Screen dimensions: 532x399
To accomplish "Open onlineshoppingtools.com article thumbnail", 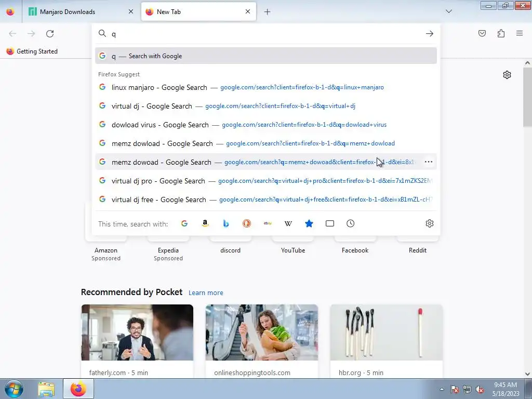I will tap(262, 332).
